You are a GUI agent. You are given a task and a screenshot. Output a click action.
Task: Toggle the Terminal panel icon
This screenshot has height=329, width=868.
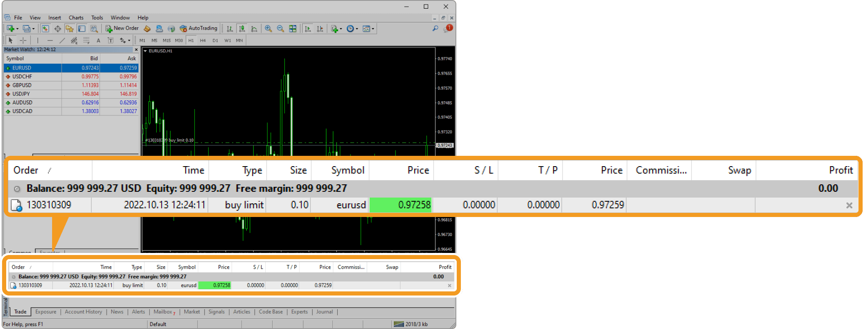[82, 29]
